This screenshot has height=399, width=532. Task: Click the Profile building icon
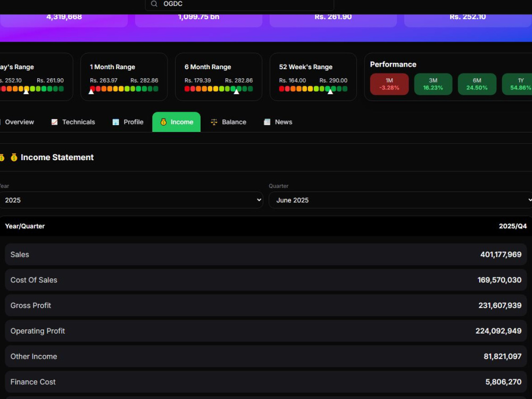pos(115,122)
